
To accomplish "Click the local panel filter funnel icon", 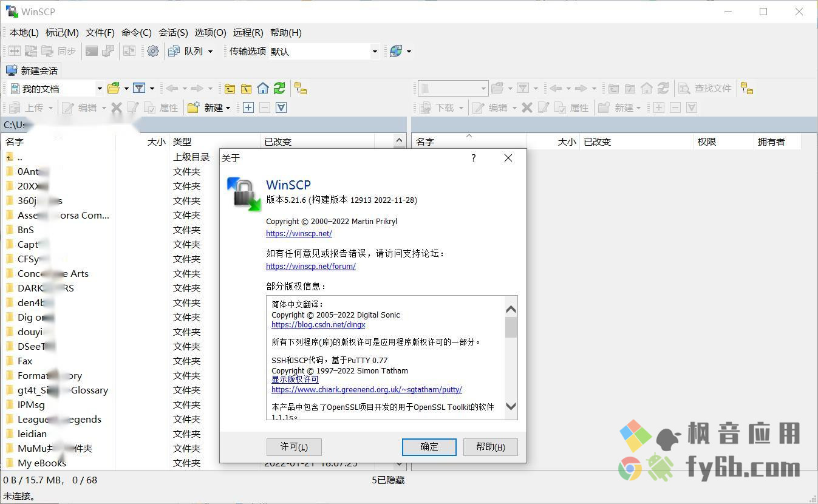I will (x=139, y=89).
